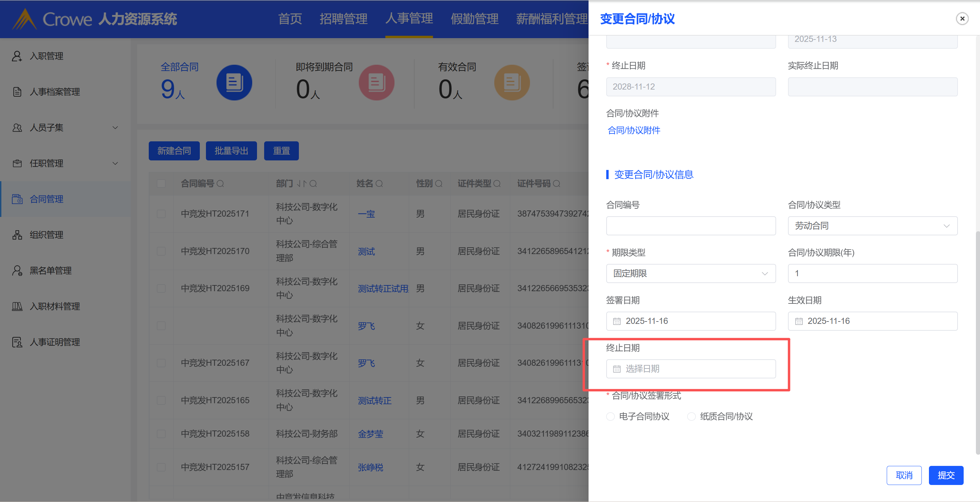The height and width of the screenshot is (502, 980).
Task: Click the 入职材料管理 books icon
Action: (x=17, y=307)
